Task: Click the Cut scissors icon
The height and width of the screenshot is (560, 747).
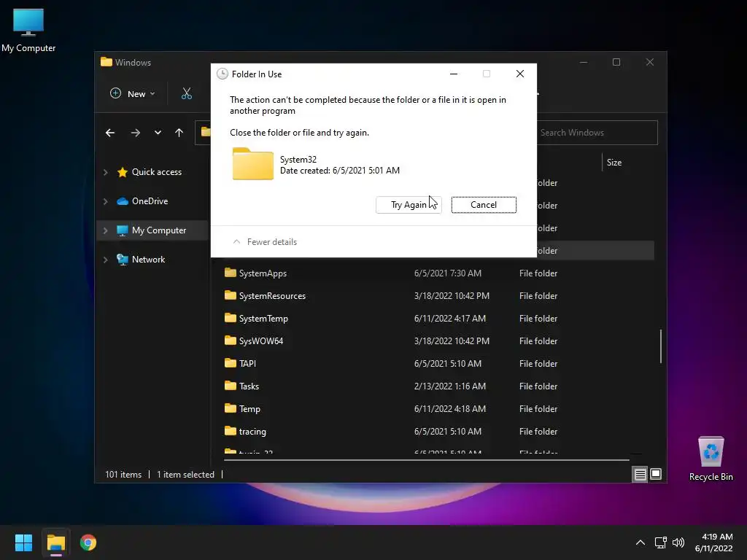Action: (187, 93)
